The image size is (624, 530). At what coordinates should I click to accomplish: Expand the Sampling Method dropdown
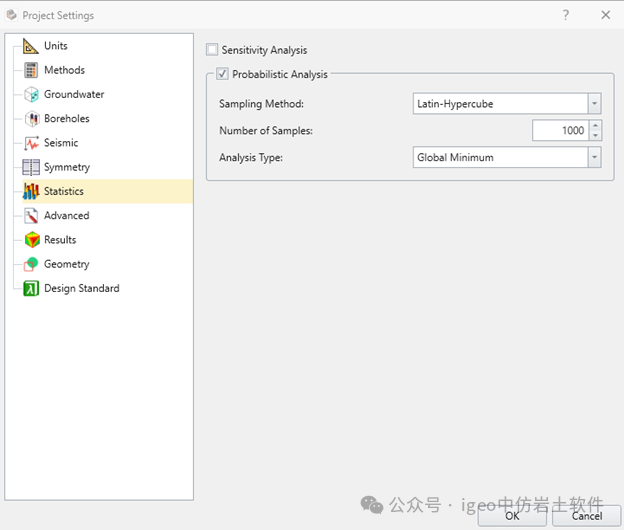[x=594, y=104]
